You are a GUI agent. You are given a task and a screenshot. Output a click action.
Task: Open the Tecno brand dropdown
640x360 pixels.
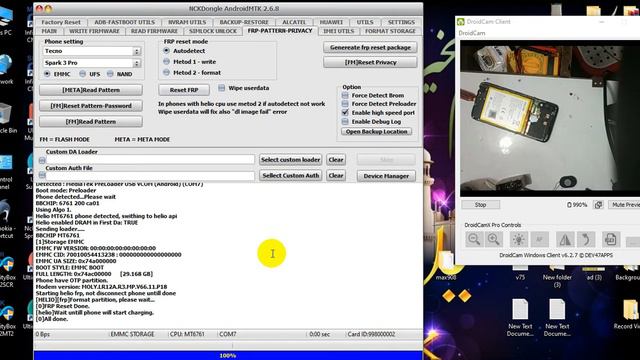[x=137, y=51]
